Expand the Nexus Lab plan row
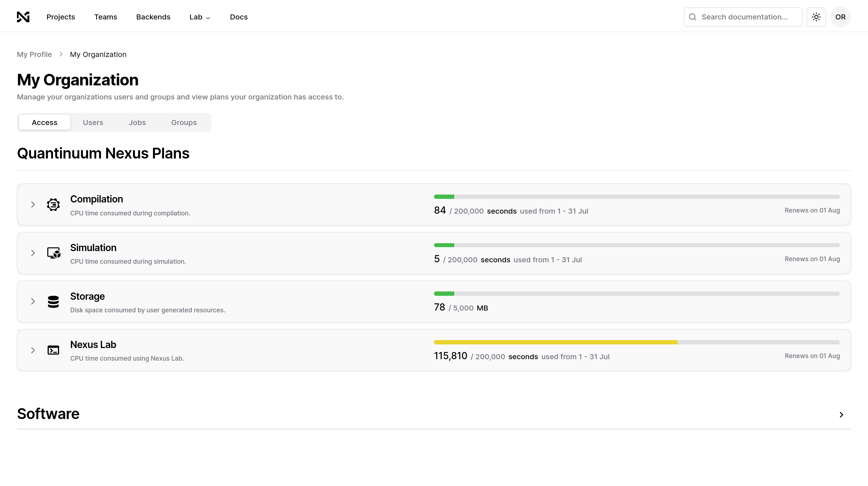 (x=33, y=350)
